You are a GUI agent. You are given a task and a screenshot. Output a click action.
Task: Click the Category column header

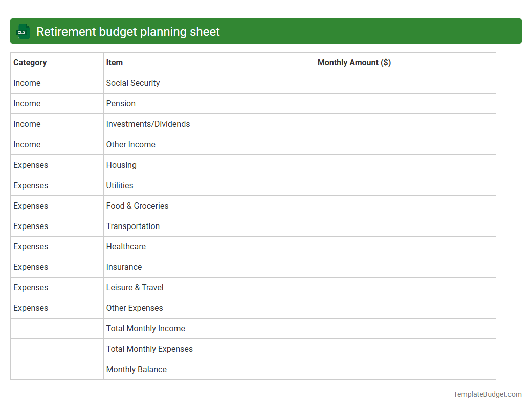point(30,62)
